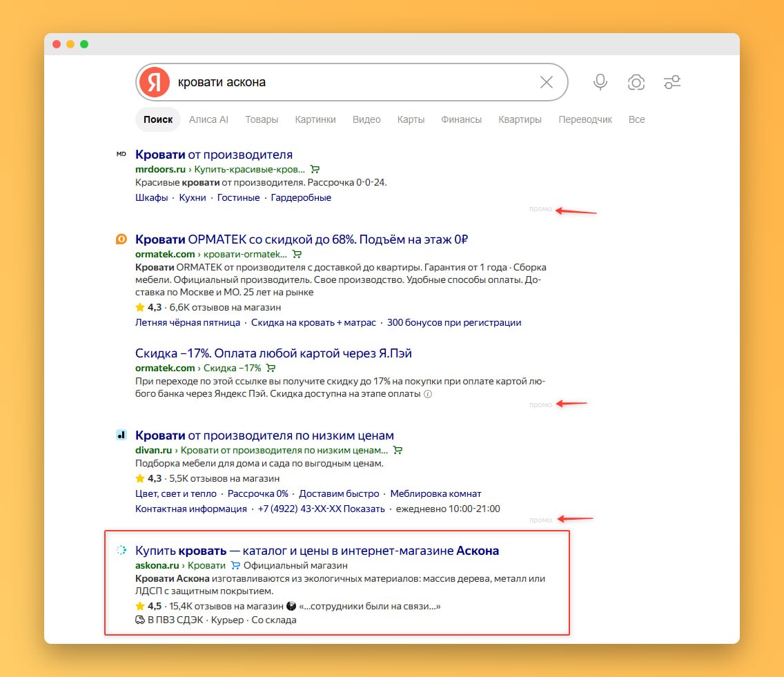
Task: Switch to the Алиса AI tab
Action: pos(208,119)
